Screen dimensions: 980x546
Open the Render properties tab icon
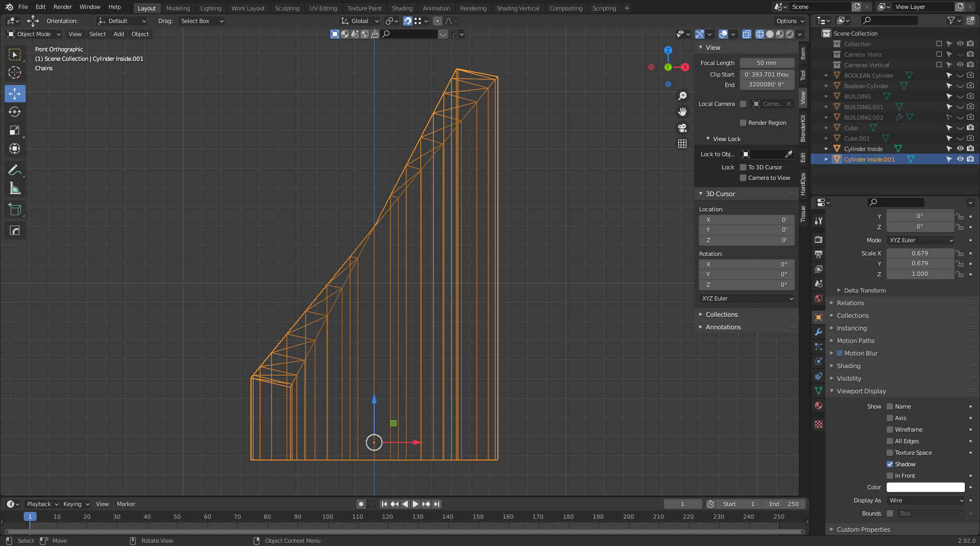pyautogui.click(x=819, y=240)
